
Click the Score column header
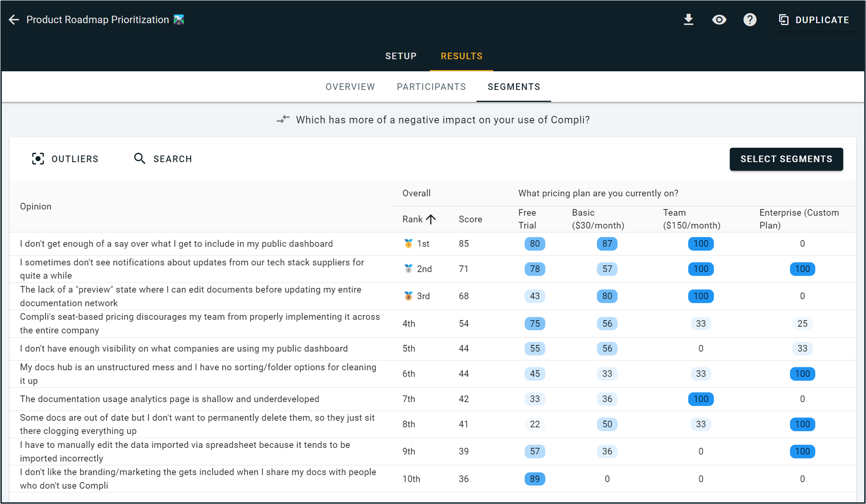click(x=470, y=219)
